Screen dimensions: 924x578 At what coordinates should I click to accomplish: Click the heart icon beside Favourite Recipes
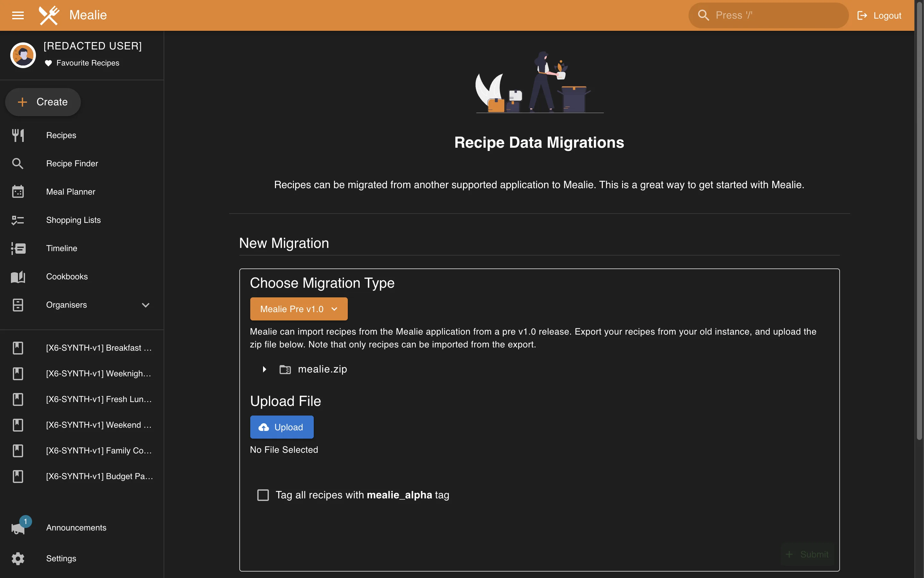pos(48,63)
